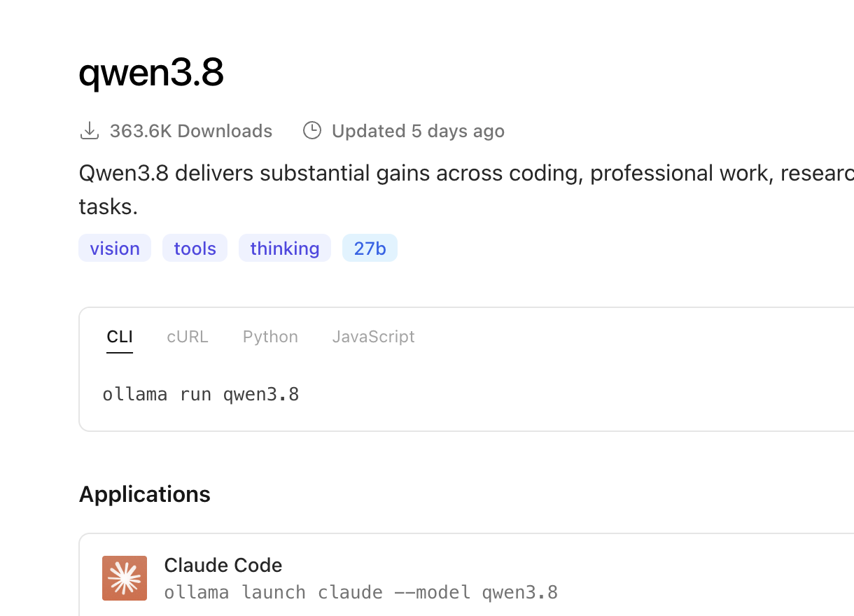854x616 pixels.
Task: Open the Python tab
Action: (270, 337)
